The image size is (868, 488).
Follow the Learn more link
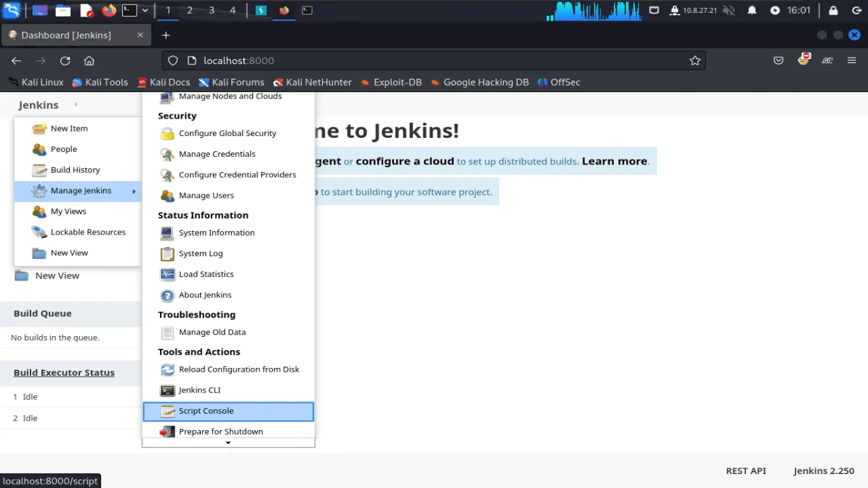614,161
